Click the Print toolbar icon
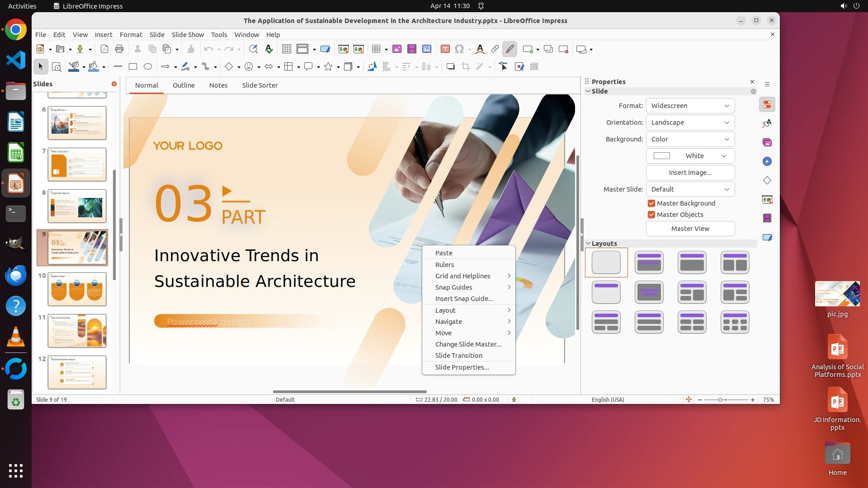This screenshot has height=488, width=868. pyautogui.click(x=119, y=49)
